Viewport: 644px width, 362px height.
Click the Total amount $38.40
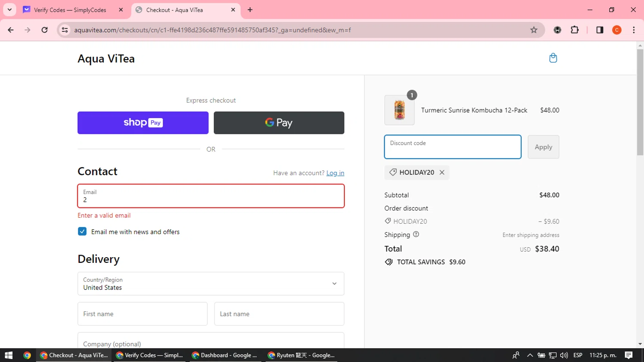547,249
